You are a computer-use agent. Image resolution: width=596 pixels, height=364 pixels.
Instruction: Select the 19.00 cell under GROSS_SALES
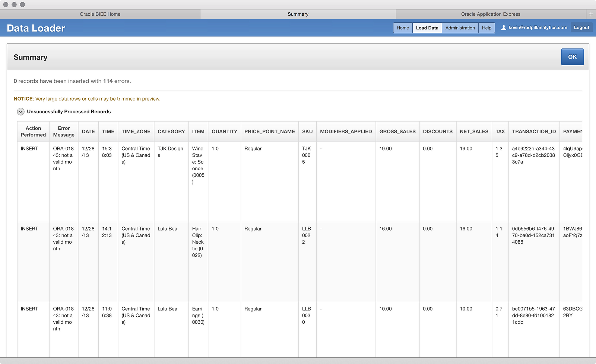[397, 182]
